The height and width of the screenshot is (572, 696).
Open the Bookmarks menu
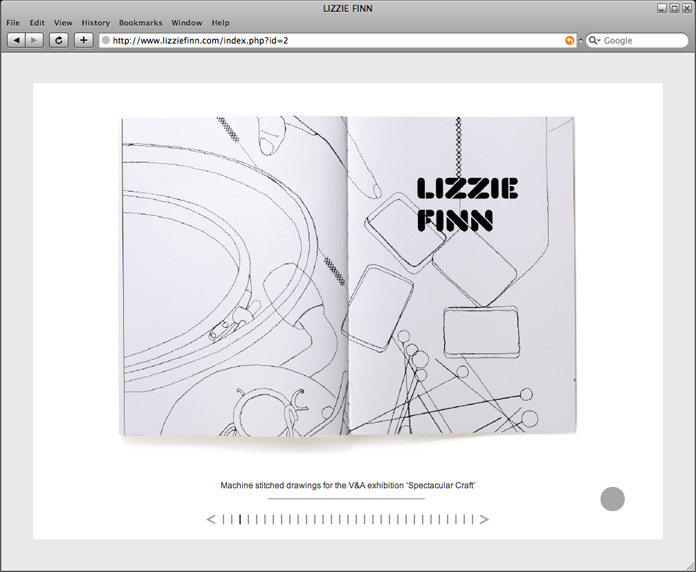pos(140,23)
